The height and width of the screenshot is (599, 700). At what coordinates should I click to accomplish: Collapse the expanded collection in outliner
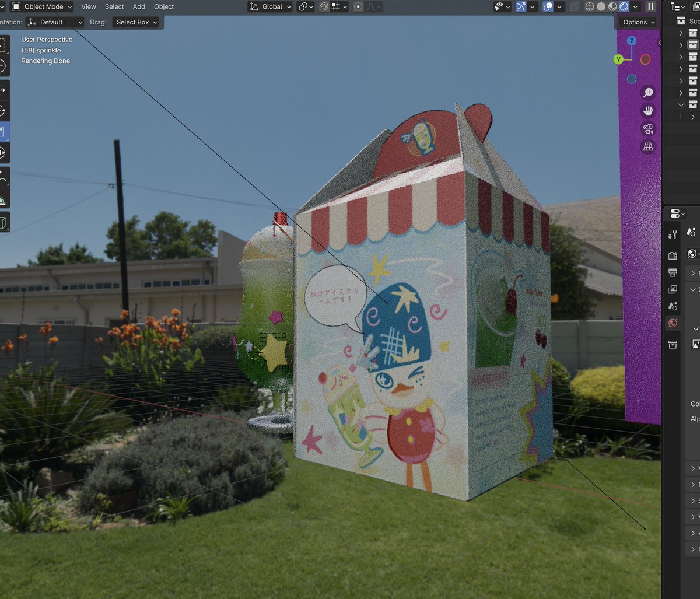tap(681, 105)
